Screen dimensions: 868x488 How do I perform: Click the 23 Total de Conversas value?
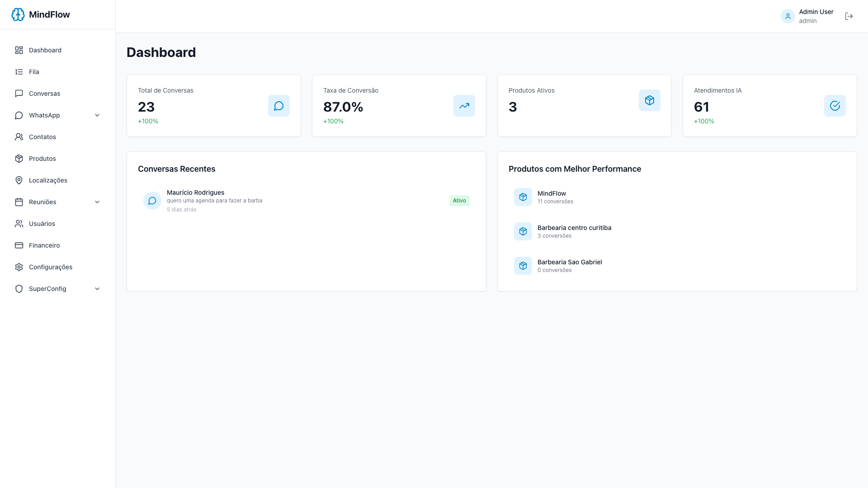146,107
